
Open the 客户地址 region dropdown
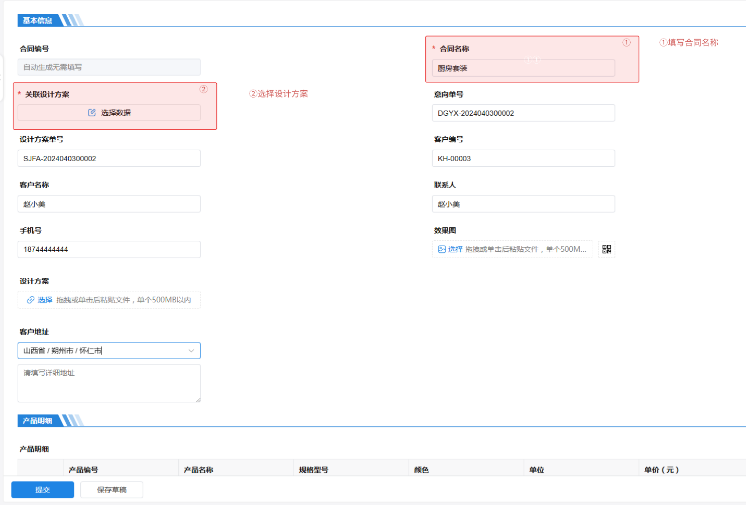tap(109, 350)
